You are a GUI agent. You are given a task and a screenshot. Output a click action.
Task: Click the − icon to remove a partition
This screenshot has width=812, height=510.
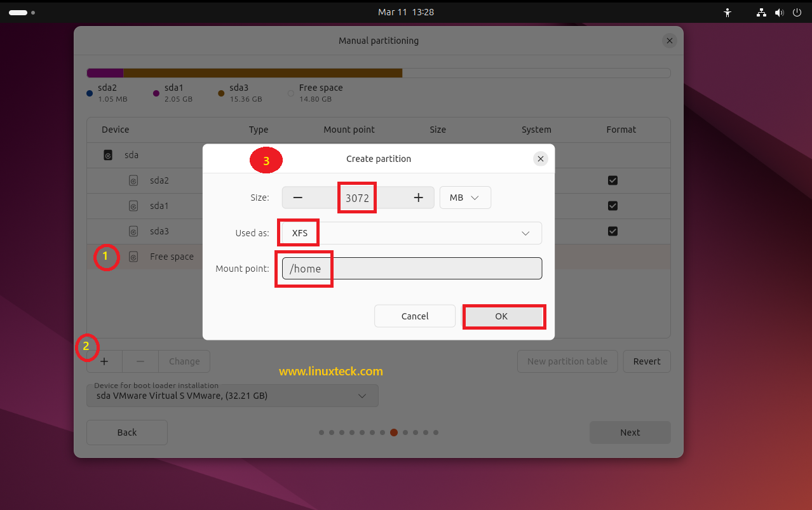click(x=140, y=361)
